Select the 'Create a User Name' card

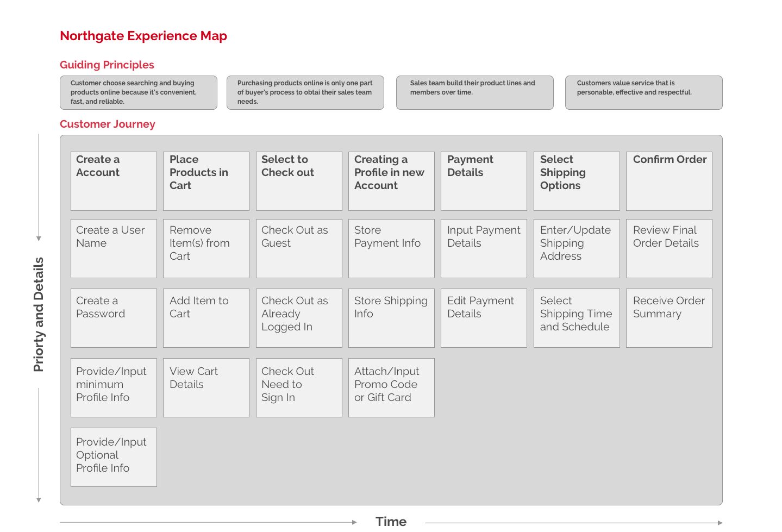click(114, 248)
